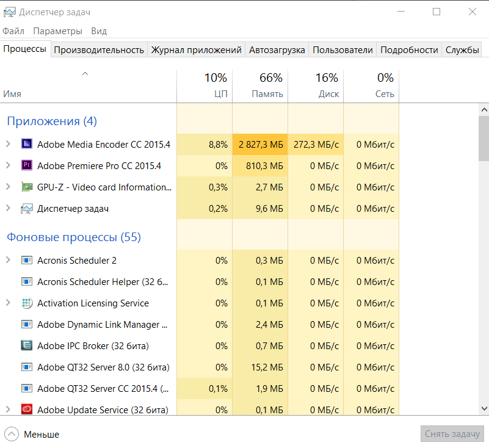The width and height of the screenshot is (489, 448).
Task: Click the scrollbar up arrow
Action: [484, 110]
